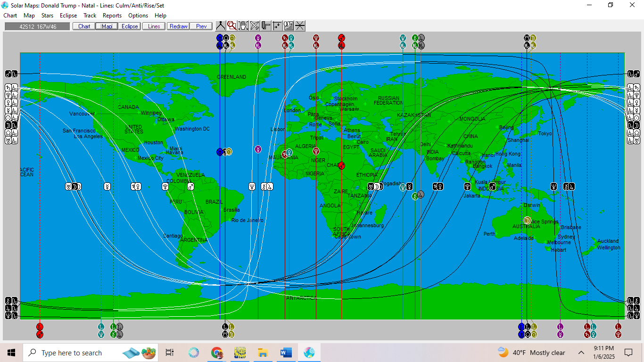The image size is (644, 362).
Task: Select the hand pan tool
Action: (x=243, y=26)
